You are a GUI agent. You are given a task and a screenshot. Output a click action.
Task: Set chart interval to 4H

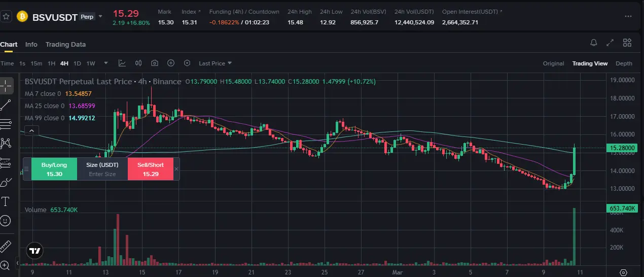click(x=64, y=63)
